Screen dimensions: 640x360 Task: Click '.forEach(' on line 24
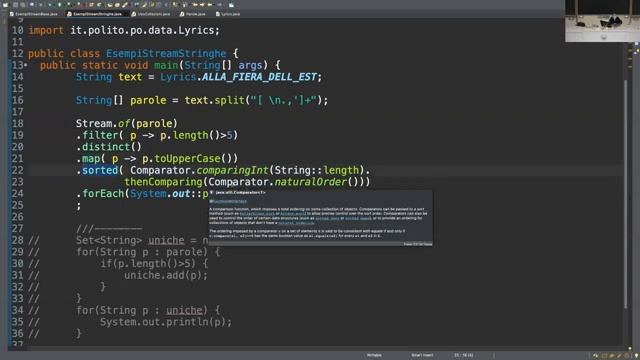(102, 193)
